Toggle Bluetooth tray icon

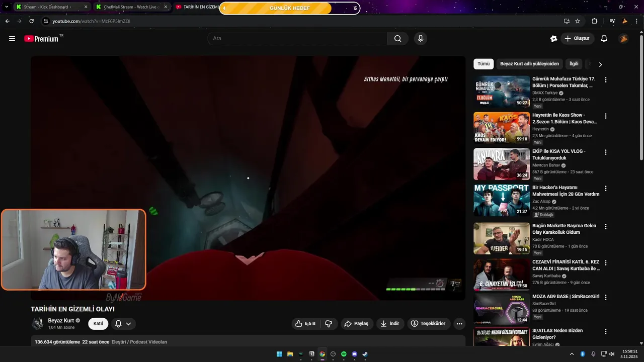point(583,354)
